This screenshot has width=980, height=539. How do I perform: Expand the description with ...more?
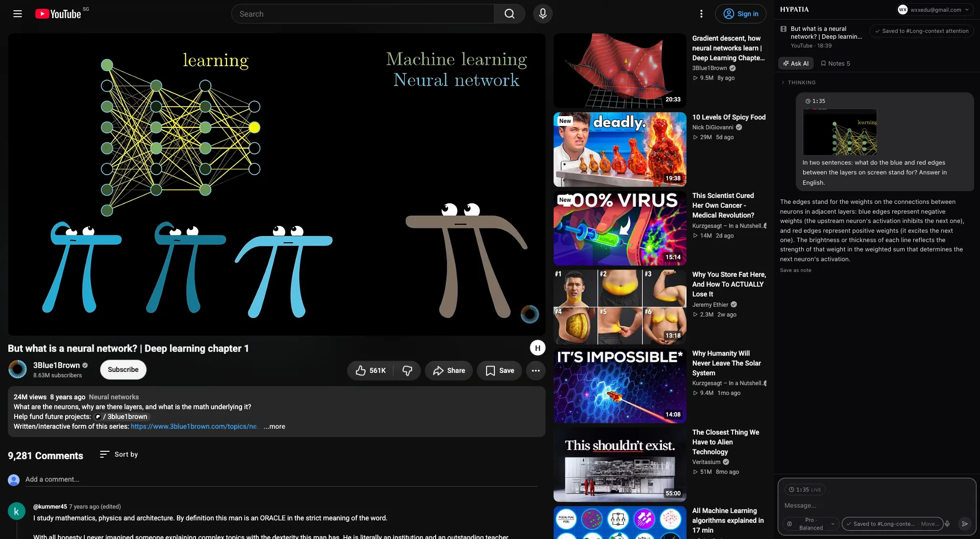click(274, 426)
